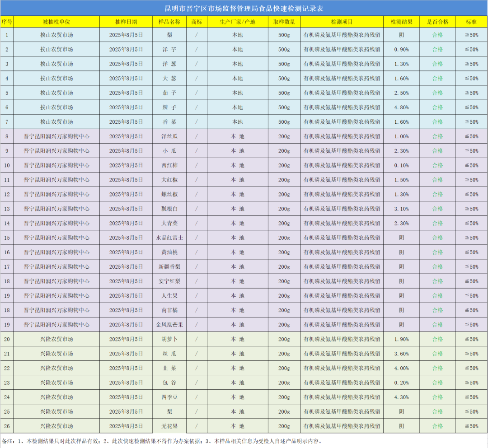Select the 西红柿 sample name cell

pyautogui.click(x=169, y=165)
